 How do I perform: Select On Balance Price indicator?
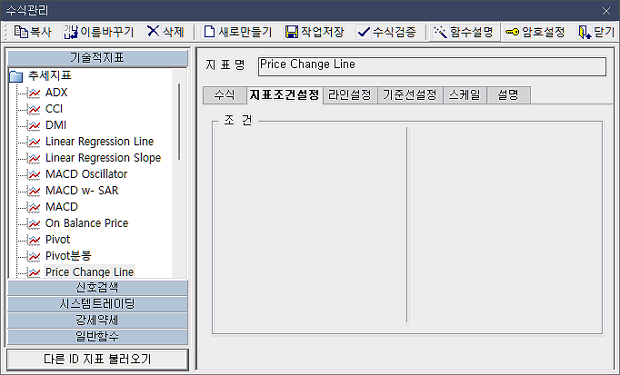pos(87,223)
